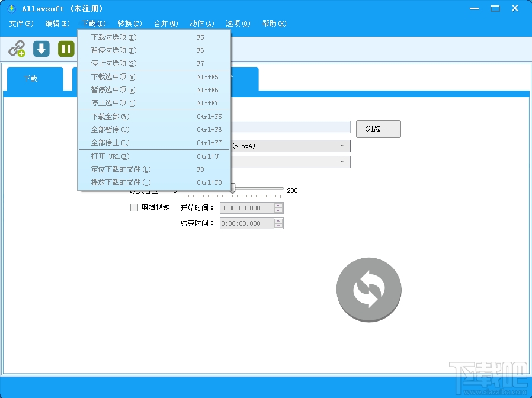Open the 选项 Options menu

click(237, 24)
